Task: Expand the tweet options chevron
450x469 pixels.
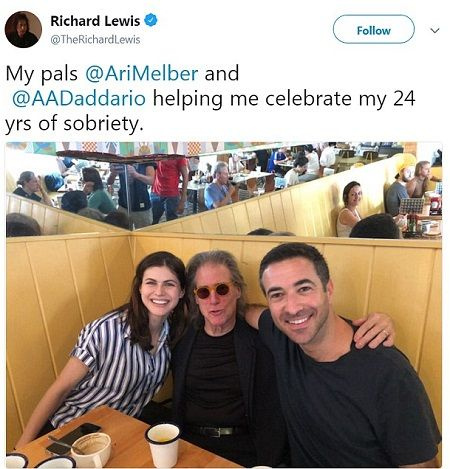Action: click(435, 31)
